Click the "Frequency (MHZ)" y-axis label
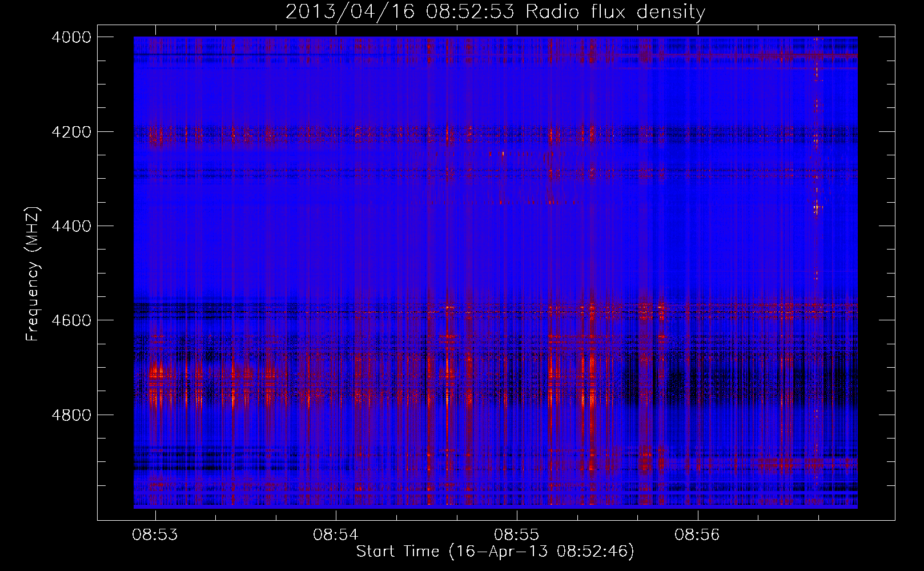Image resolution: width=924 pixels, height=571 pixels. click(x=33, y=274)
